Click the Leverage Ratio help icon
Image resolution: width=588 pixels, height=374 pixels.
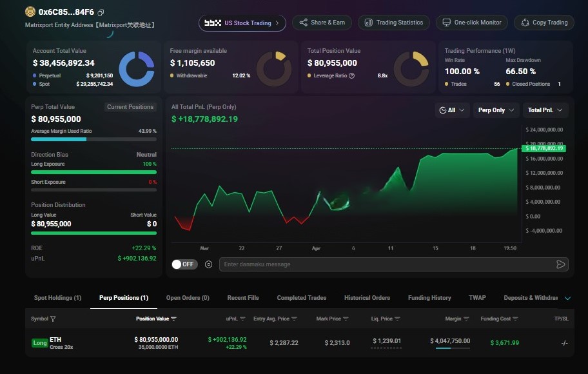pos(352,75)
